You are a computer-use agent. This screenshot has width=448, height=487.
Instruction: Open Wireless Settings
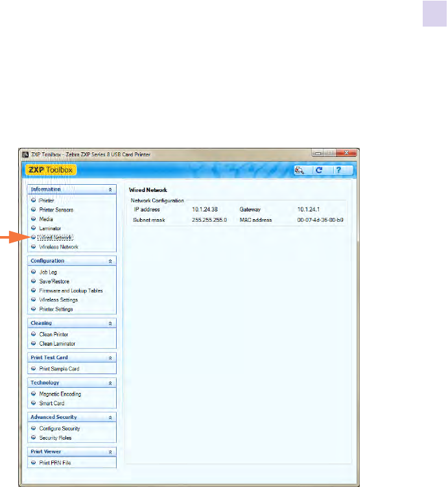point(58,300)
